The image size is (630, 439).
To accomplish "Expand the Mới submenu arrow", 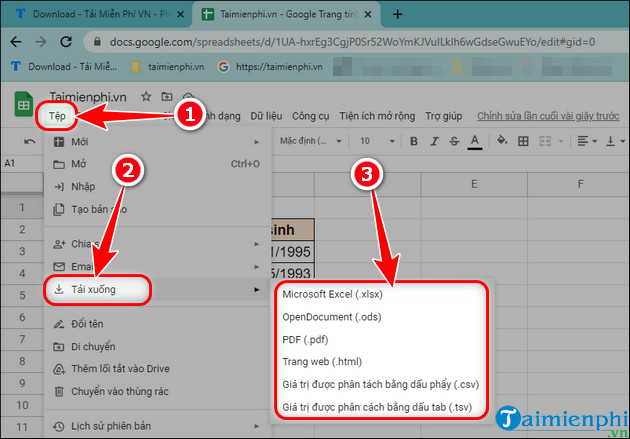I will (x=257, y=142).
